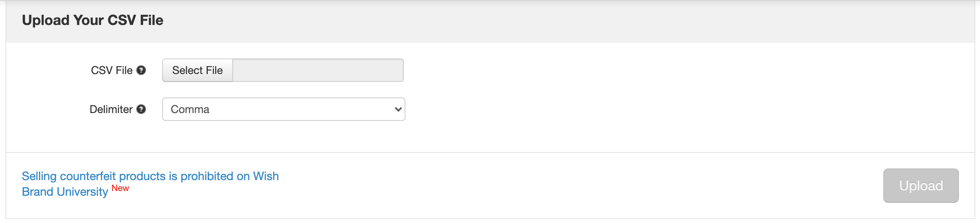Click the empty file name field
This screenshot has height=223, width=980.
[x=318, y=70]
